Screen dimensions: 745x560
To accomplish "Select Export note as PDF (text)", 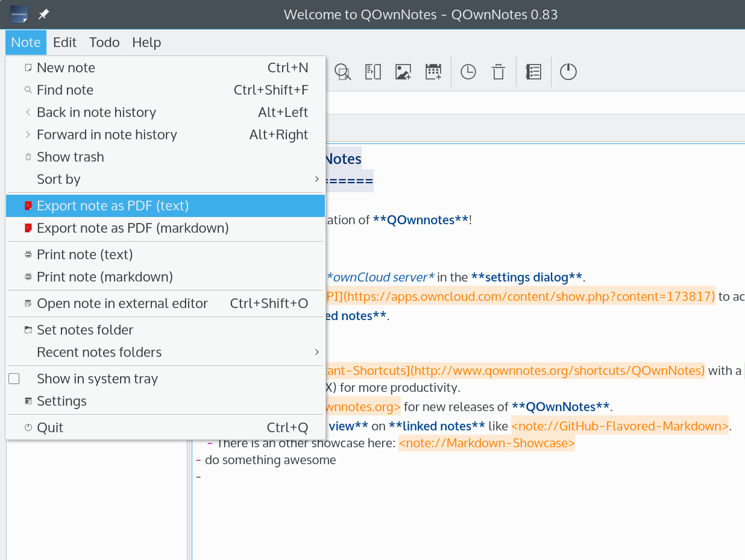I will tap(165, 206).
